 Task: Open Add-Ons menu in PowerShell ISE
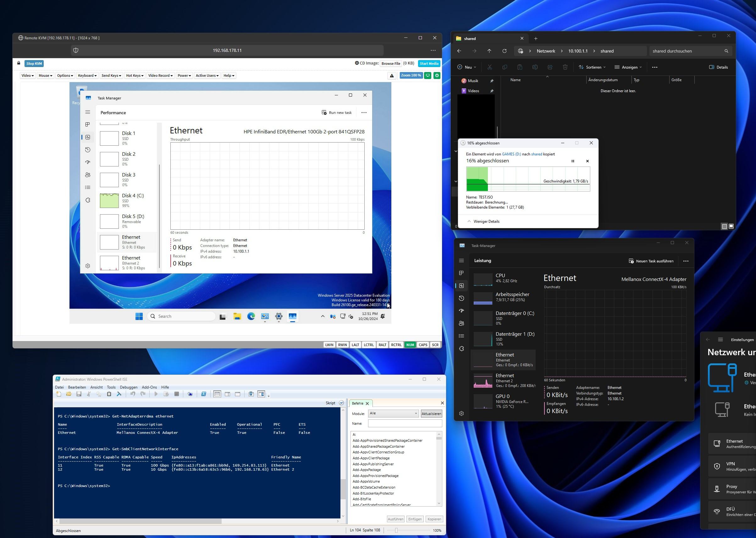(x=149, y=387)
